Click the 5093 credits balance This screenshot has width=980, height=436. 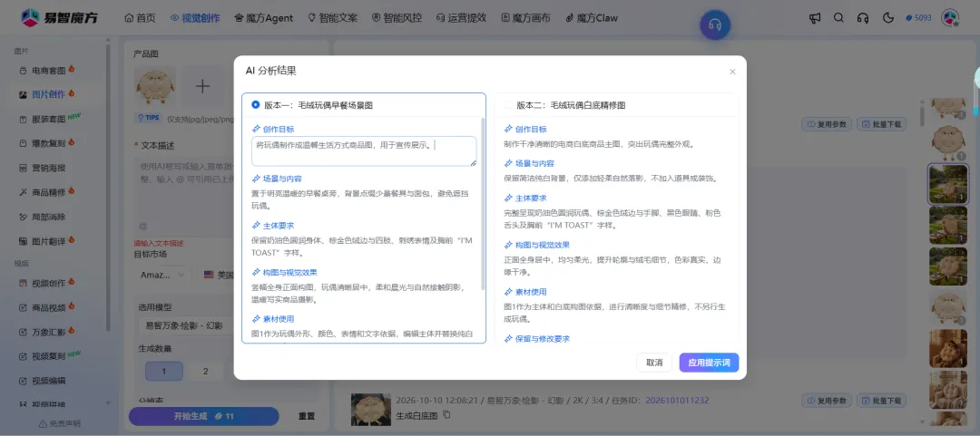tap(918, 18)
